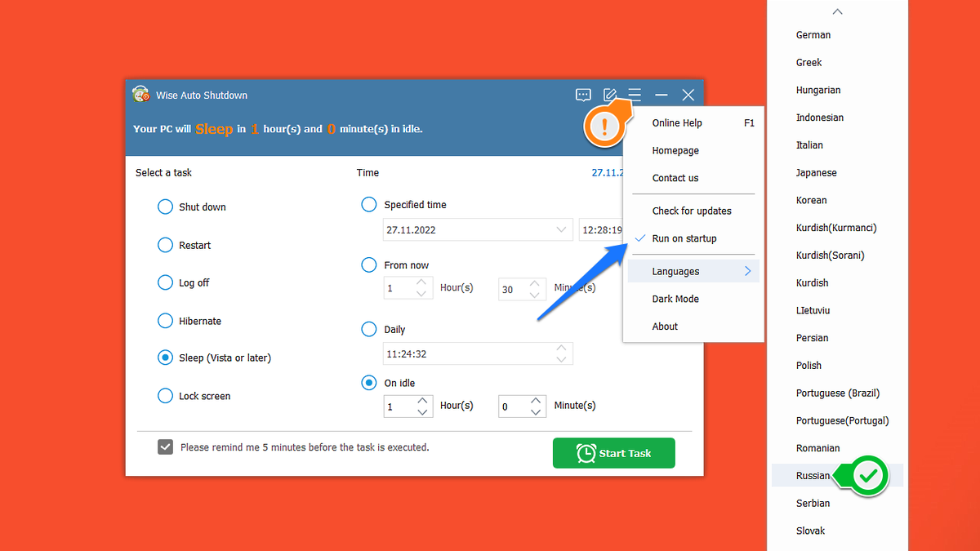980x551 pixels.
Task: Choose Indonesian in the language list
Action: (838, 118)
